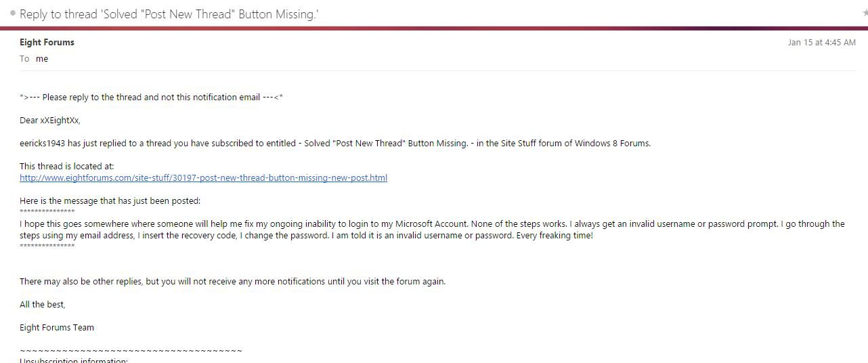Click 'Here is the message that has just been posted:'
The width and height of the screenshot is (868, 363).
click(110, 201)
